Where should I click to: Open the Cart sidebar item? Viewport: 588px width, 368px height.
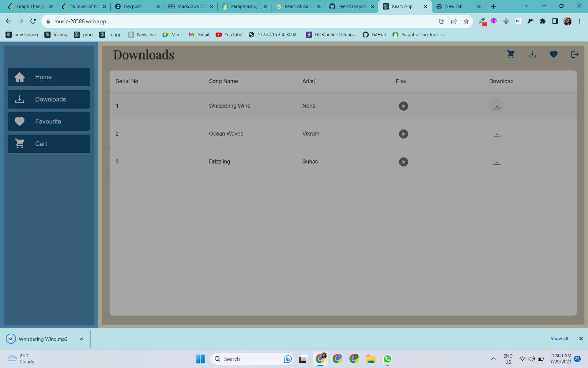(49, 144)
